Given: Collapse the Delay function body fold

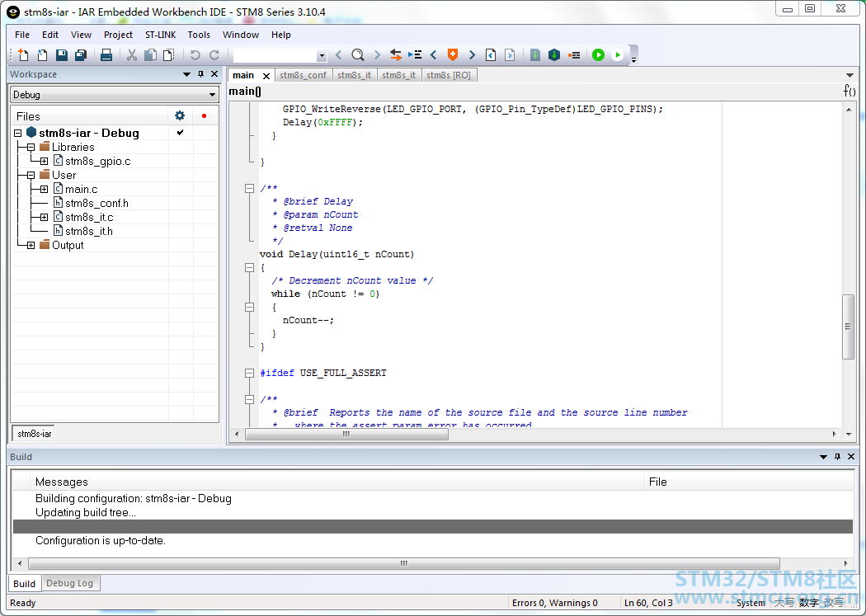Looking at the screenshot, I should 250,268.
